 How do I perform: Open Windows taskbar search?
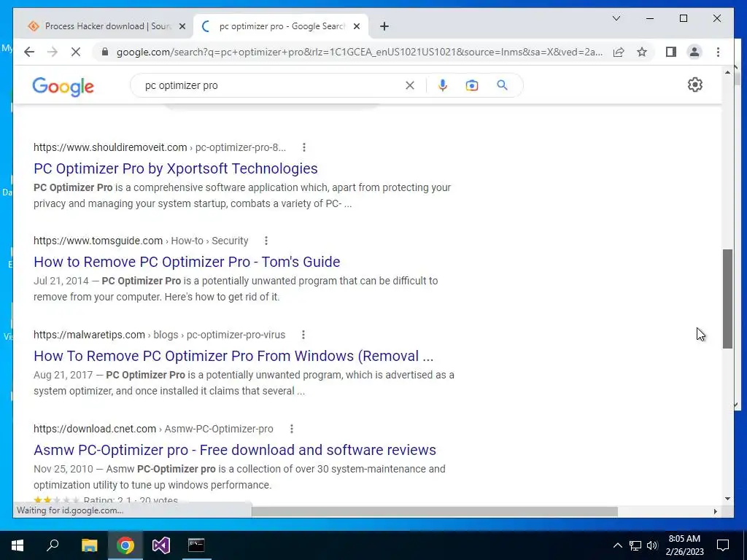click(53, 545)
